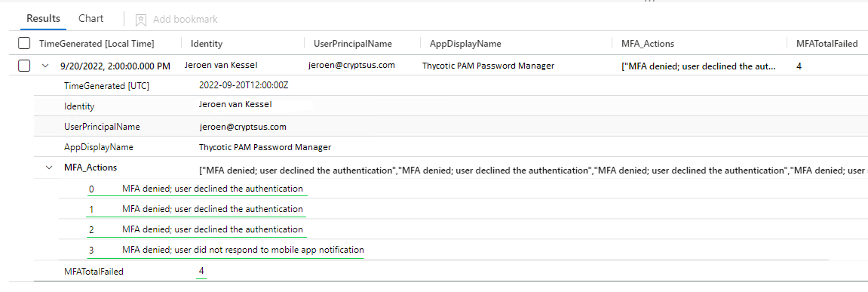This screenshot has width=868, height=292.
Task: Select first 'user declined the authentication' value
Action: [x=213, y=189]
